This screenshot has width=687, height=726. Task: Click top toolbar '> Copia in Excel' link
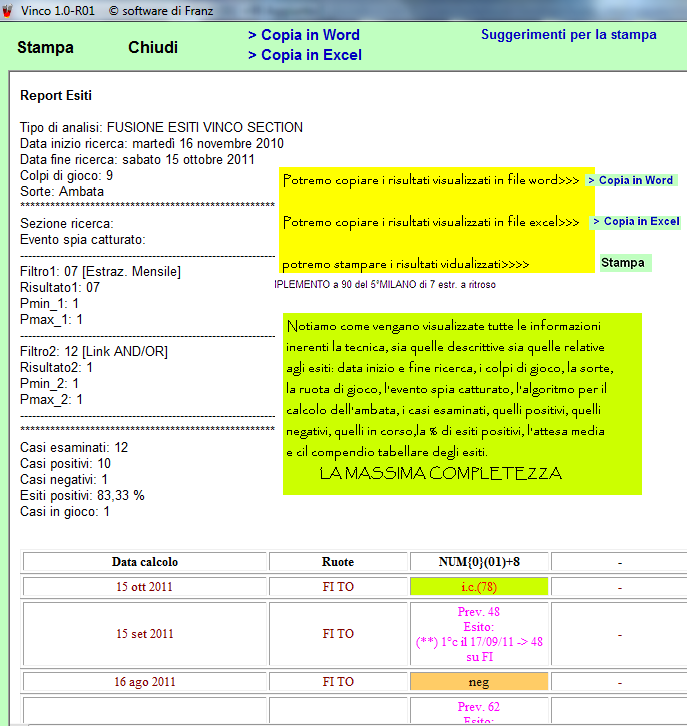point(305,55)
